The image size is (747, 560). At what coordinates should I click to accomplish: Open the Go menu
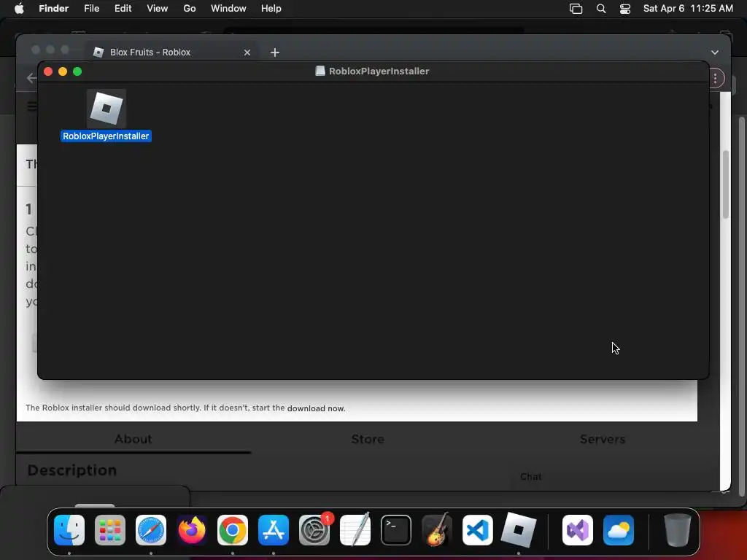pos(190,9)
